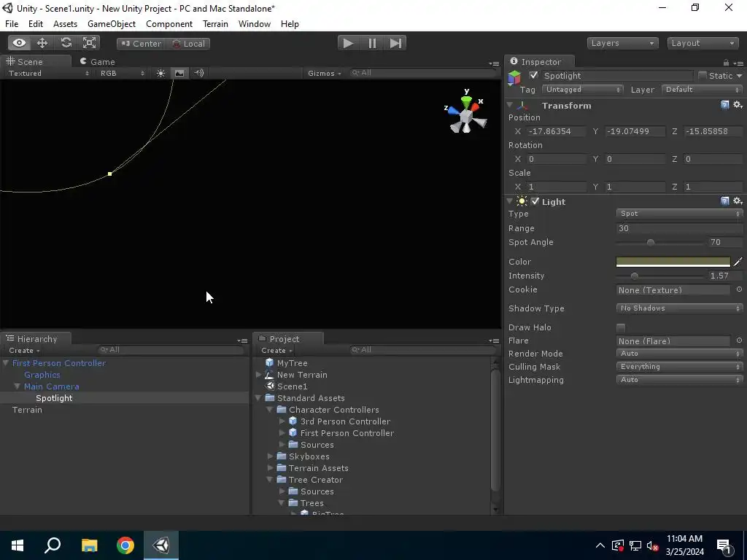
Task: Step one frame forward
Action: pyautogui.click(x=395, y=43)
